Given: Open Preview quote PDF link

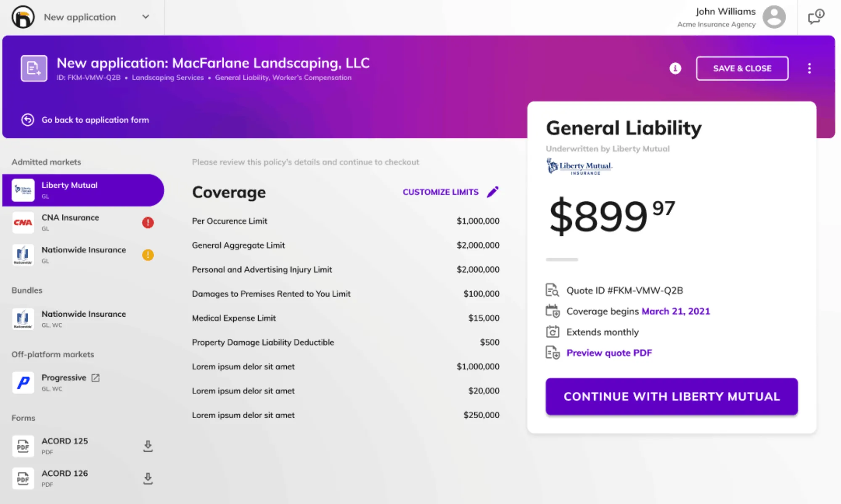Looking at the screenshot, I should click(609, 353).
